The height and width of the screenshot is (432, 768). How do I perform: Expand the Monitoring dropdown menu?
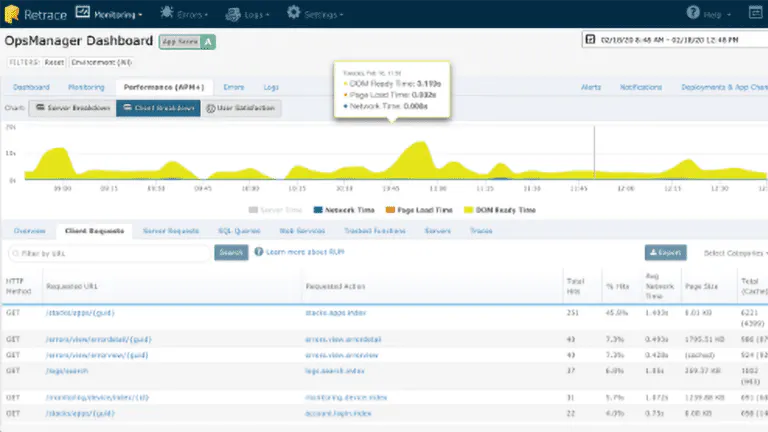[x=118, y=15]
